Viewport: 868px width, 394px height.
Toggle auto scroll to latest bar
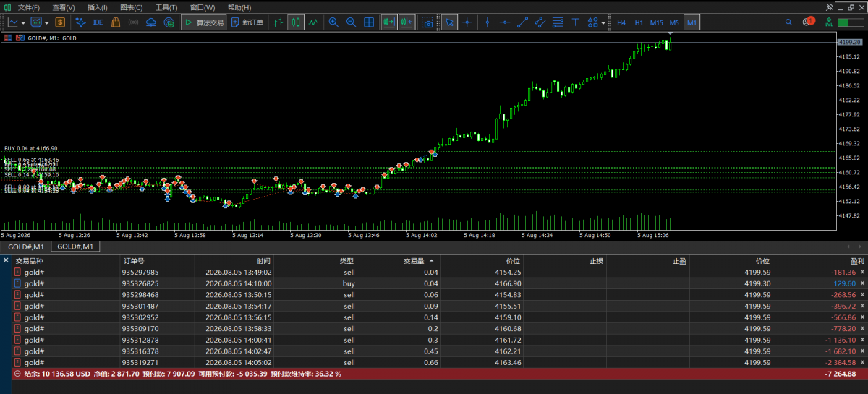(x=389, y=22)
